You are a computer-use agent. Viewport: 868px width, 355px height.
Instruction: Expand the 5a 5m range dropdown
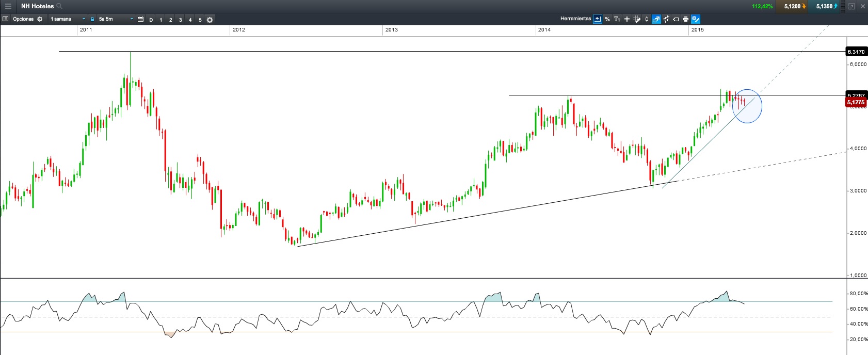pyautogui.click(x=116, y=19)
